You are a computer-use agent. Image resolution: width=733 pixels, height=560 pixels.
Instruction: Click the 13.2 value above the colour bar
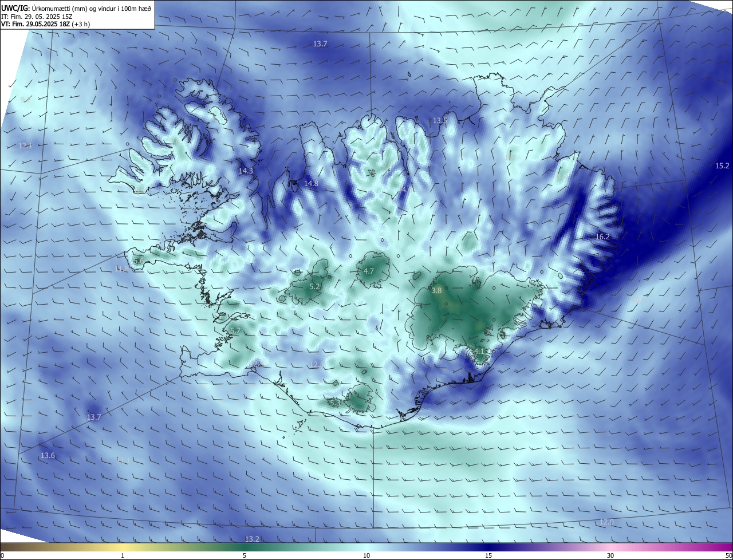point(252,539)
